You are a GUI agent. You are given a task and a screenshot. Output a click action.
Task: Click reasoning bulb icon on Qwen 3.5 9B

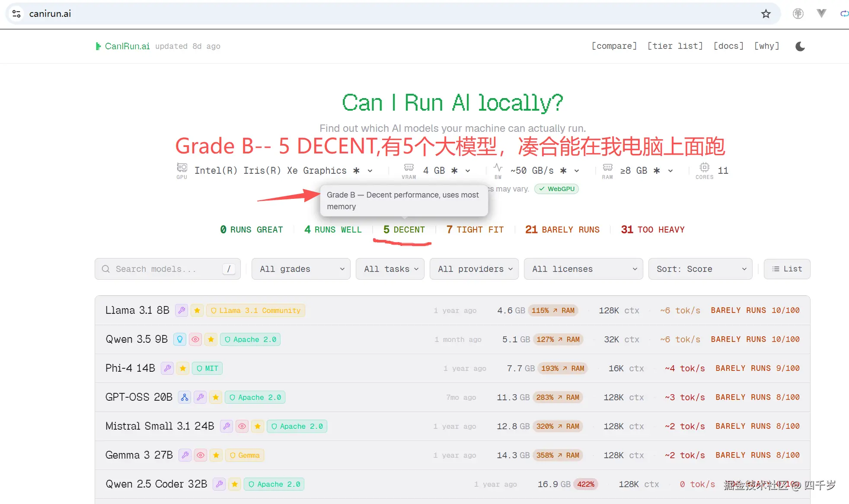[x=180, y=339]
